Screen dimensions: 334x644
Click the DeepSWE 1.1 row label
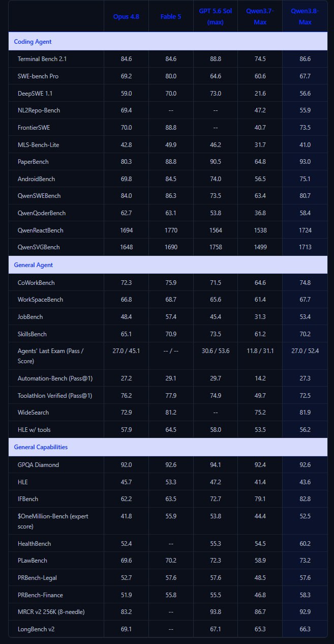[x=35, y=94]
